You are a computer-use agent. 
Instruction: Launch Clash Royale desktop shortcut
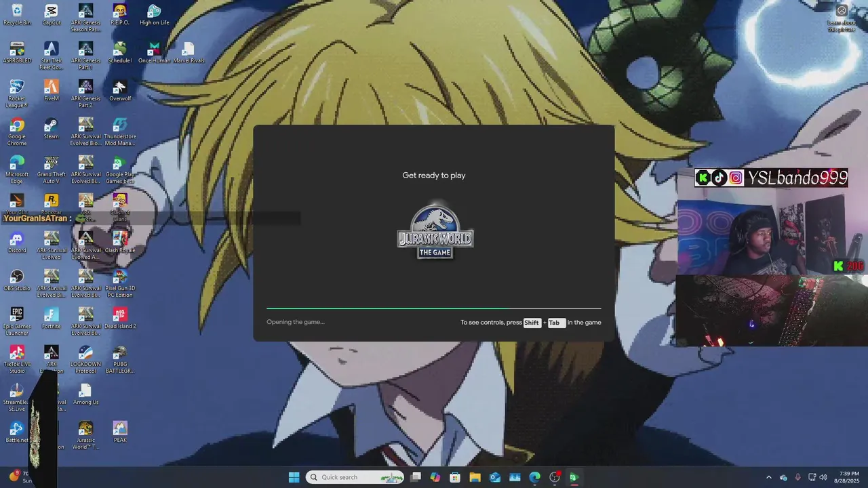[x=120, y=243]
